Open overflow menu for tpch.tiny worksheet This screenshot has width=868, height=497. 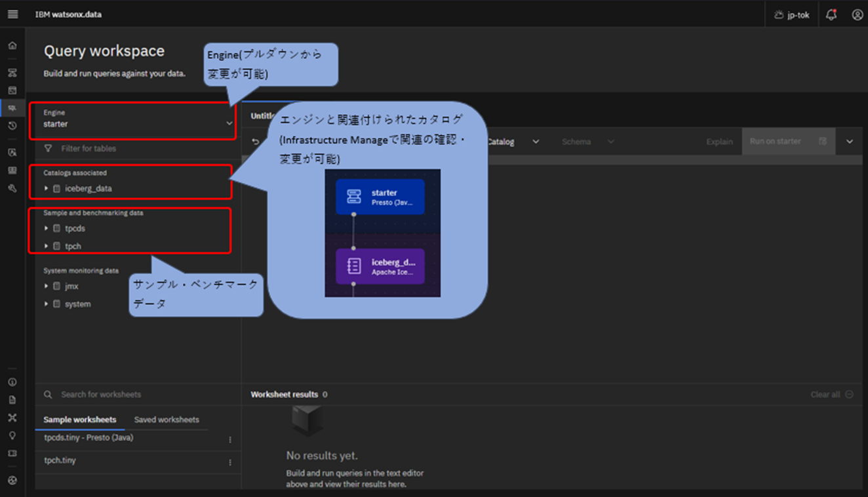click(x=230, y=462)
